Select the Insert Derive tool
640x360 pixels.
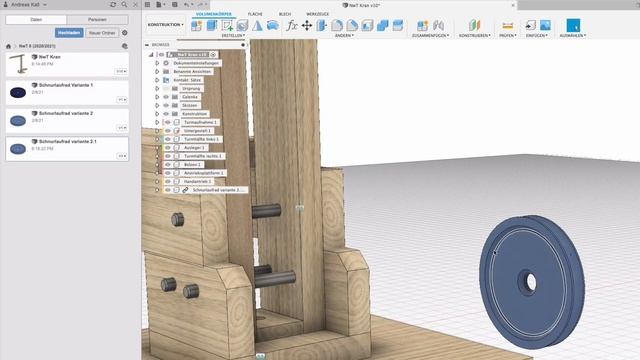click(x=530, y=25)
